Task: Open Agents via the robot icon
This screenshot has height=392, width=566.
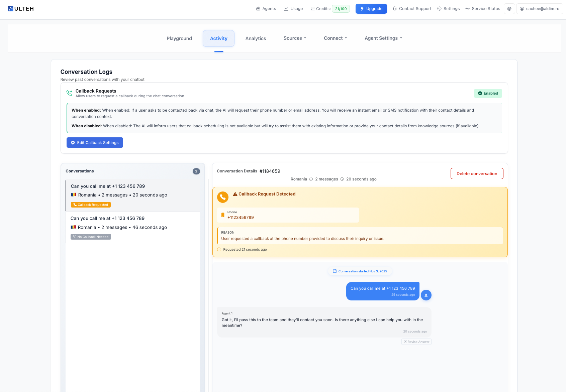Action: click(x=258, y=8)
